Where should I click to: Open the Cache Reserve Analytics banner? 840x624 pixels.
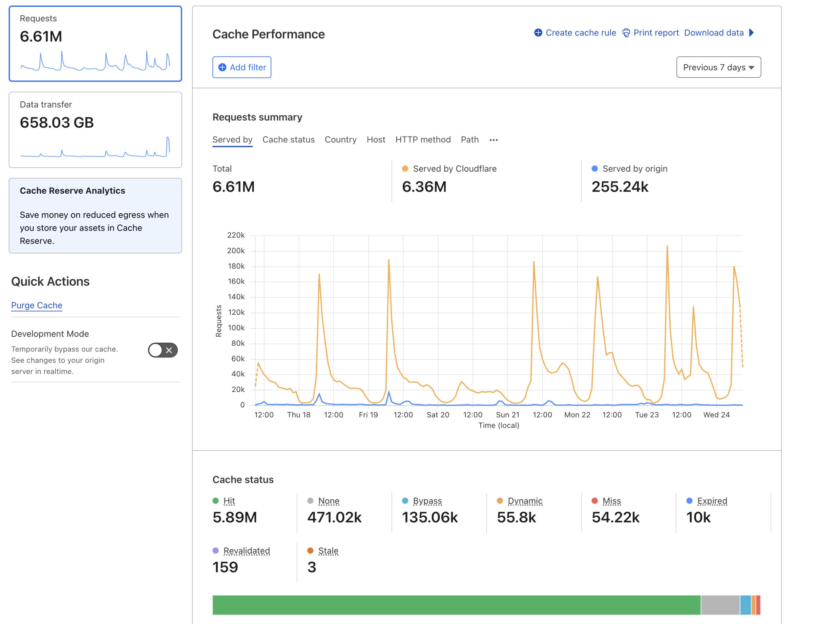point(95,216)
